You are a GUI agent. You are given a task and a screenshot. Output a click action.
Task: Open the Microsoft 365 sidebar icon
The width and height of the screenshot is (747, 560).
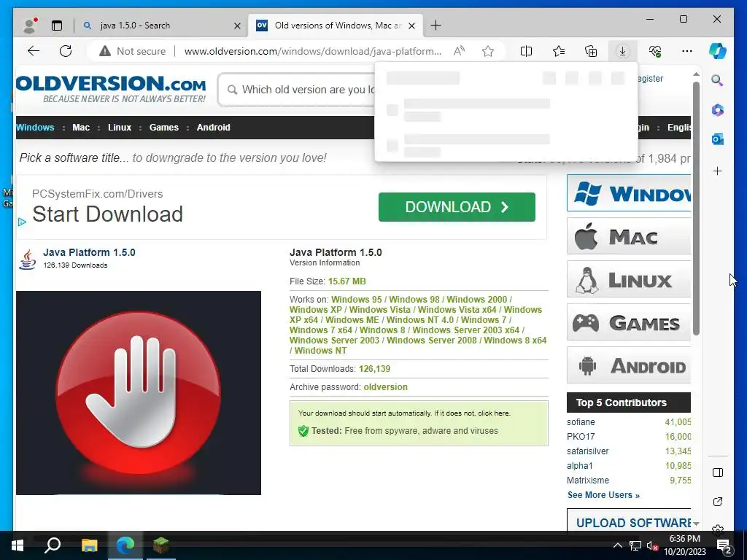718,110
